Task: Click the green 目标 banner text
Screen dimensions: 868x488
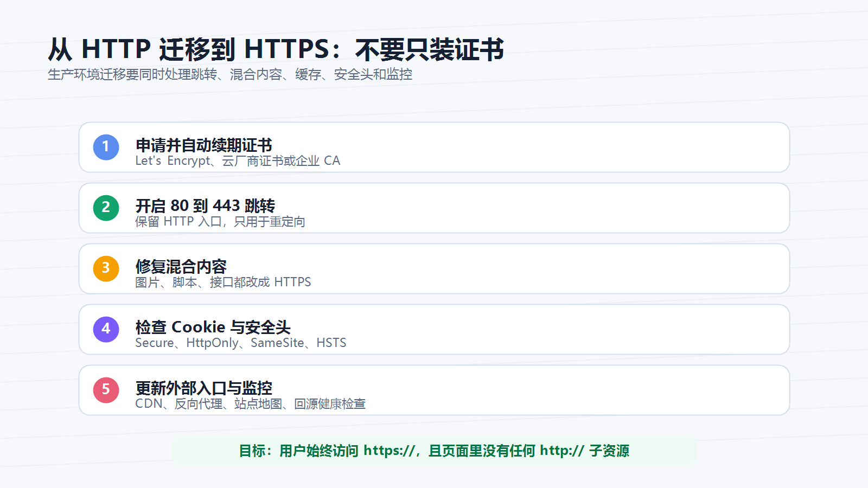Action: click(x=434, y=451)
